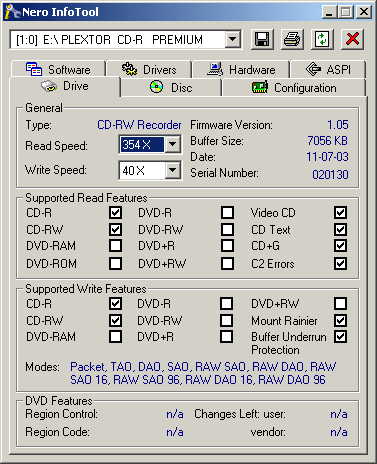
Task: Select the Drive tab
Action: (65, 87)
